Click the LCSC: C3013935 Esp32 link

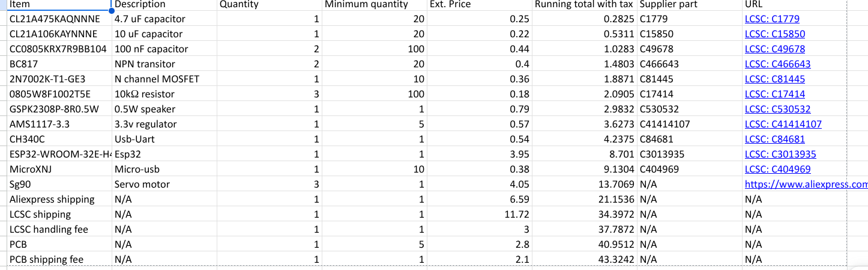point(780,155)
